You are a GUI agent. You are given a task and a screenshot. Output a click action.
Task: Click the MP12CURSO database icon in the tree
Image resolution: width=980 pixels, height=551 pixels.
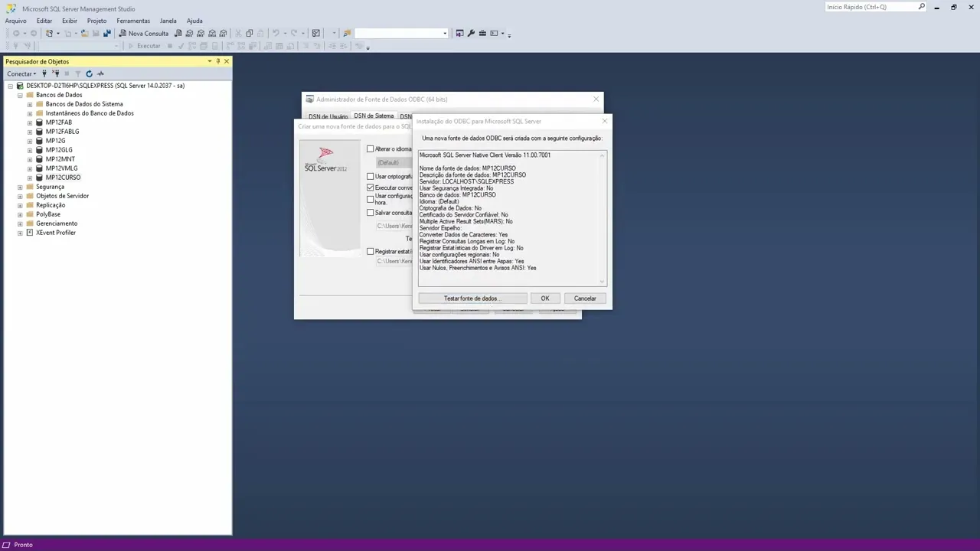pyautogui.click(x=40, y=178)
